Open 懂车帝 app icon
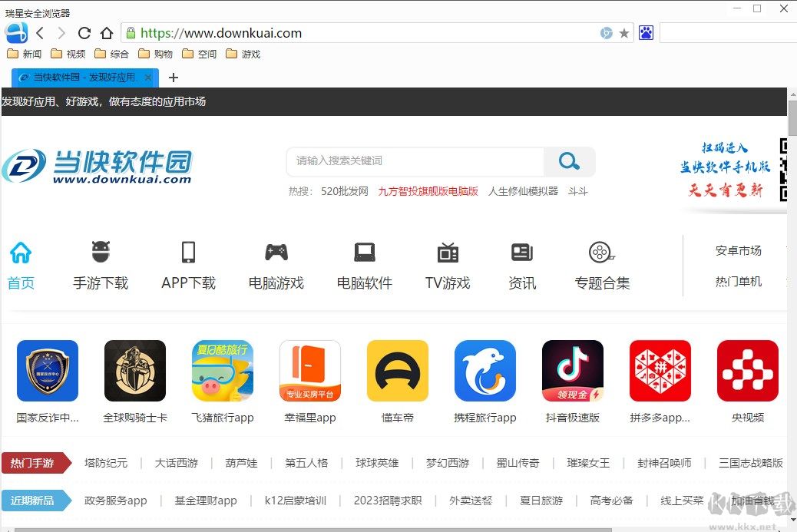Screen dimensions: 797x532 pyautogui.click(x=398, y=371)
